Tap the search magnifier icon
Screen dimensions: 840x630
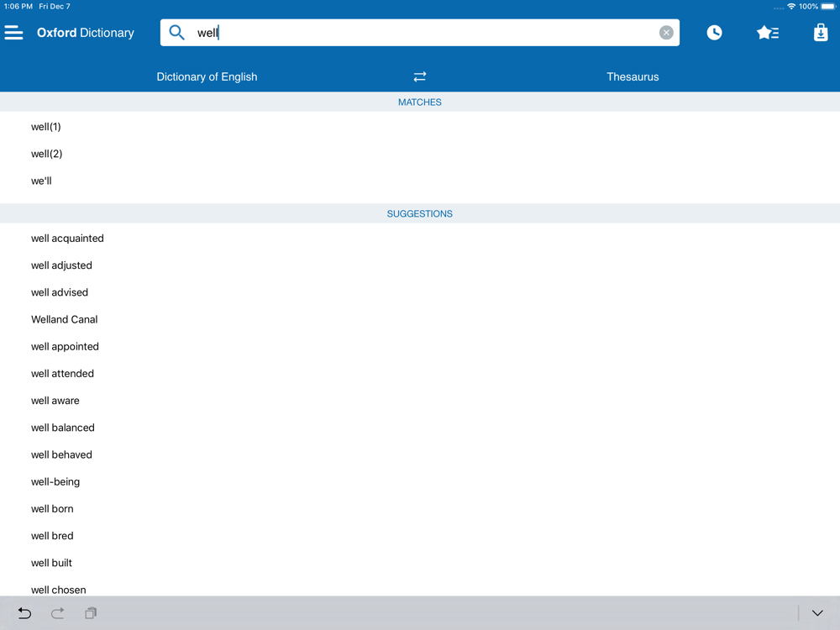pos(176,33)
